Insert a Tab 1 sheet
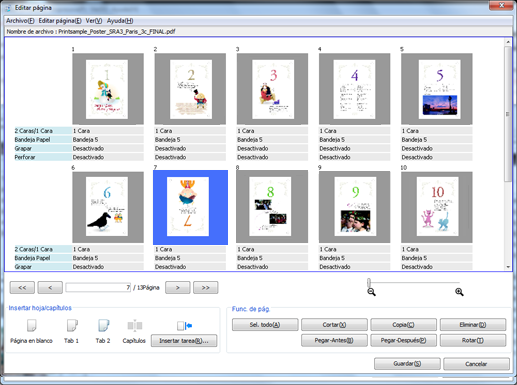Image resolution: width=517 pixels, height=385 pixels. click(72, 325)
